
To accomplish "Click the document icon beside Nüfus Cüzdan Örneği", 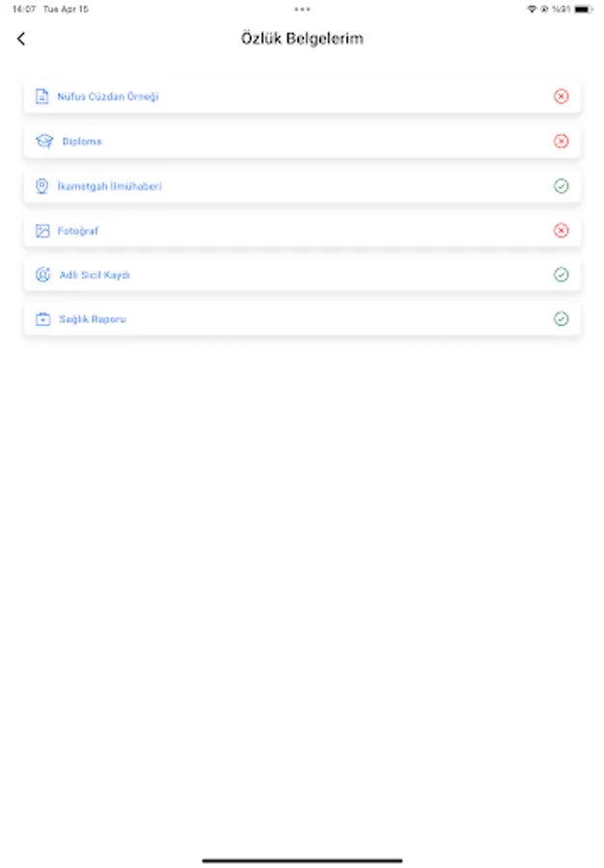I will point(42,96).
